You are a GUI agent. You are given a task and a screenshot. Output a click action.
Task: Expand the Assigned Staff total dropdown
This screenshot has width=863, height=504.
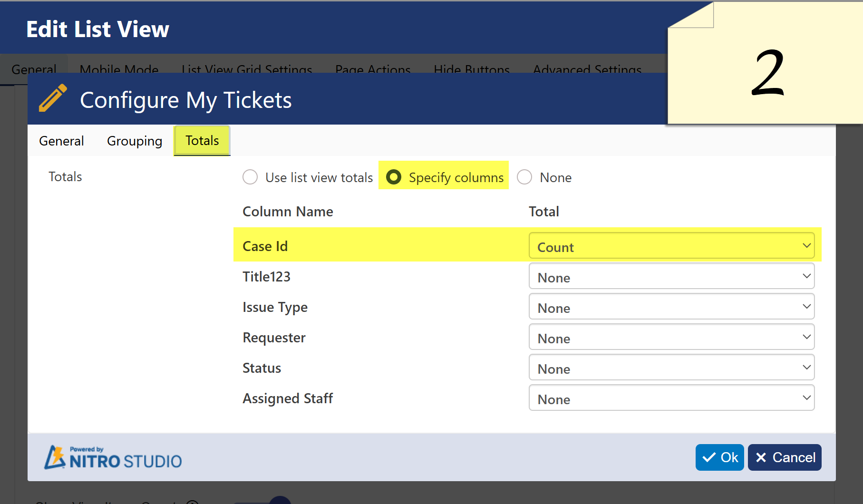click(671, 398)
